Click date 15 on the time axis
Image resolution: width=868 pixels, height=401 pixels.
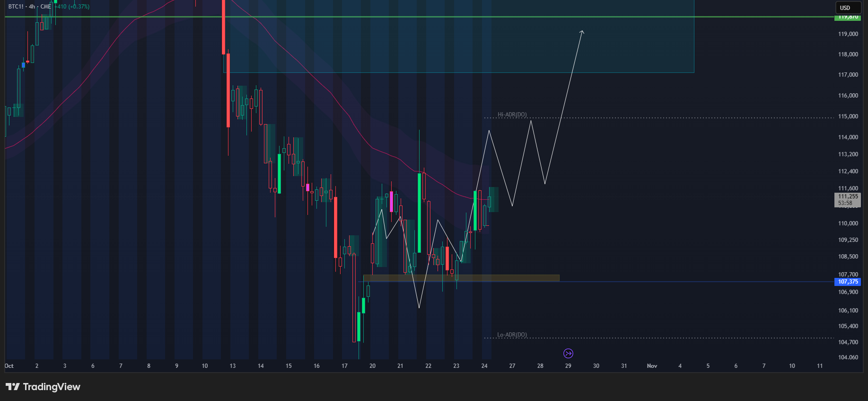click(289, 366)
